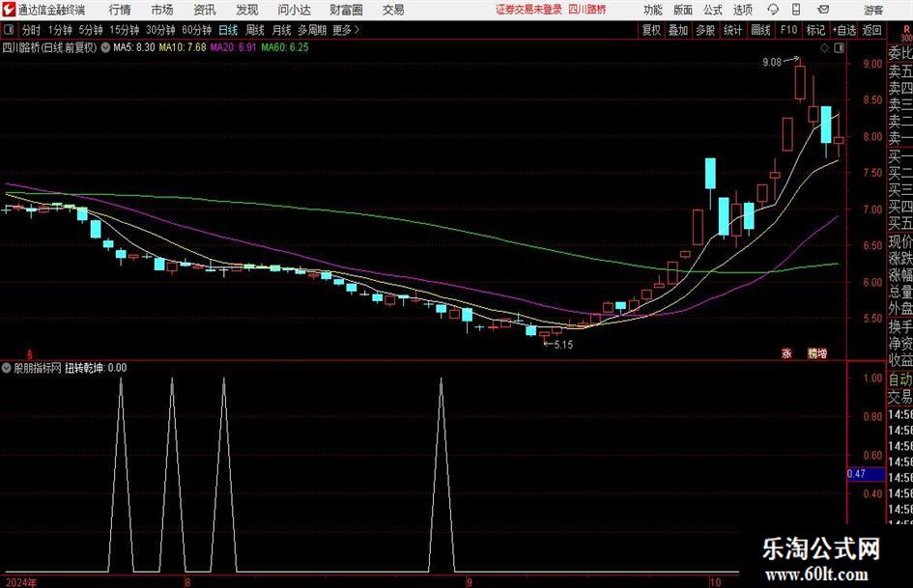This screenshot has height=588, width=913.
Task: Click the 多股 multi-stock button
Action: (705, 30)
